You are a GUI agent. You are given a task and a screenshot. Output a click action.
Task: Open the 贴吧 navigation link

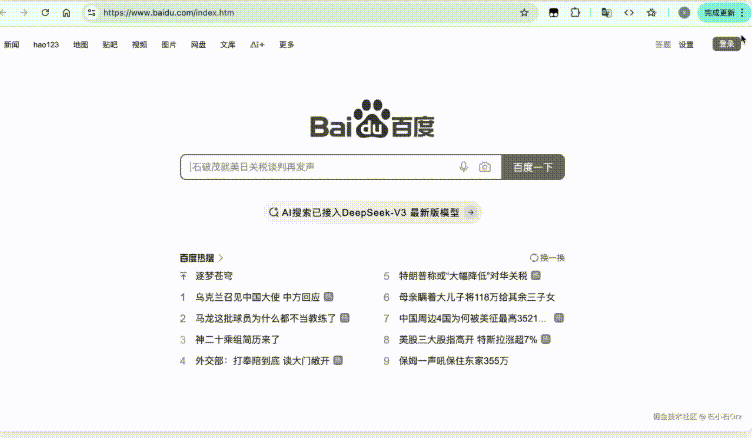[x=110, y=45]
